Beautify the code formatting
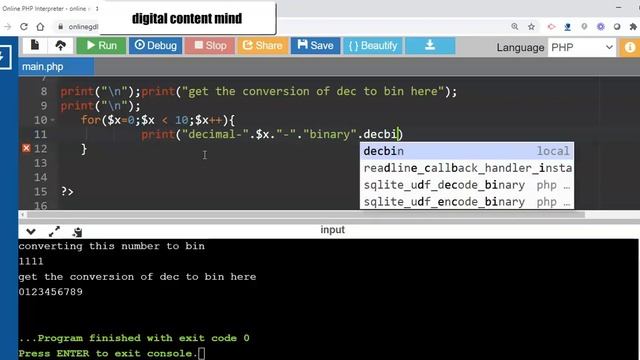The height and width of the screenshot is (360, 640). (x=372, y=45)
